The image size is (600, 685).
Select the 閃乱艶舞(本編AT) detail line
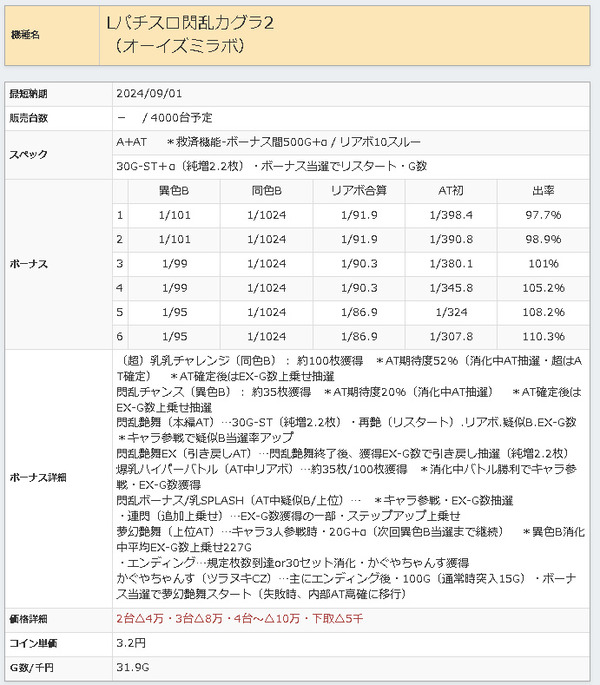pyautogui.click(x=347, y=430)
